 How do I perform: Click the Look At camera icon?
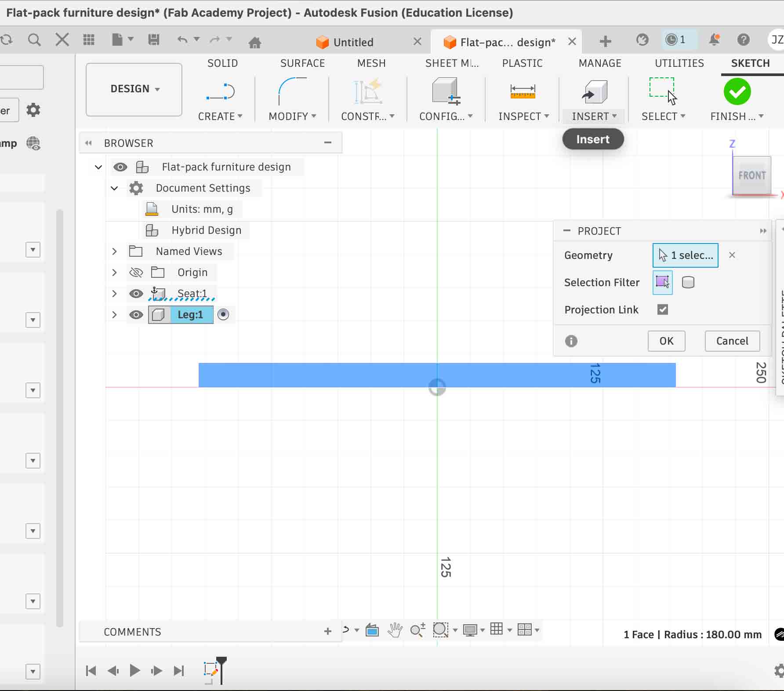click(x=372, y=630)
